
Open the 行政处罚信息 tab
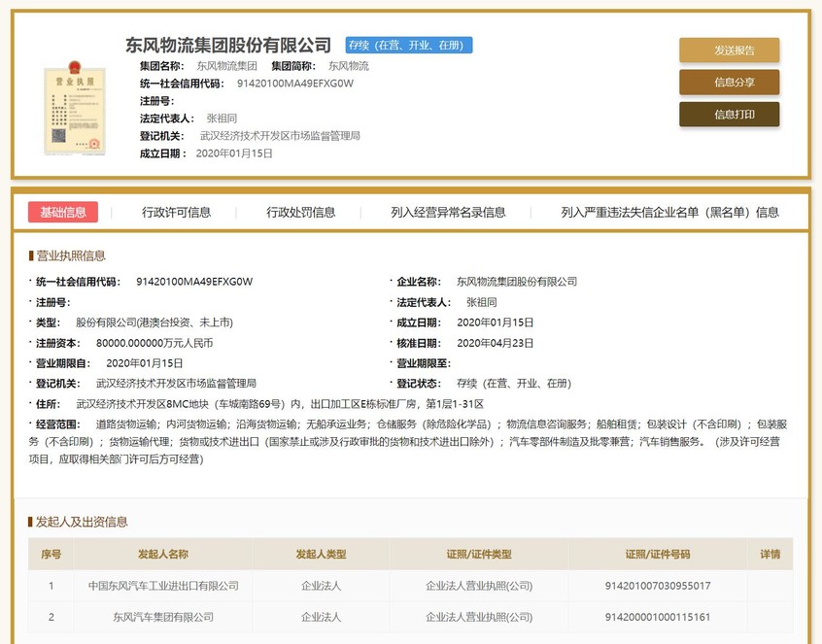coord(301,213)
